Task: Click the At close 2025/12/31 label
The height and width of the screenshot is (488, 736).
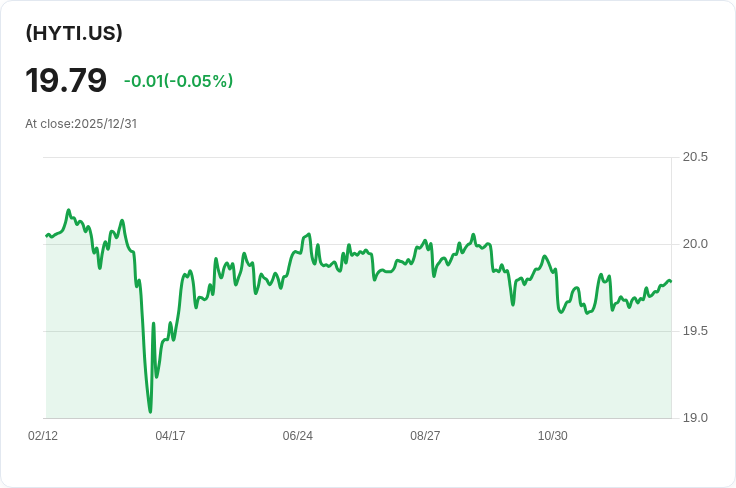Action: point(81,124)
